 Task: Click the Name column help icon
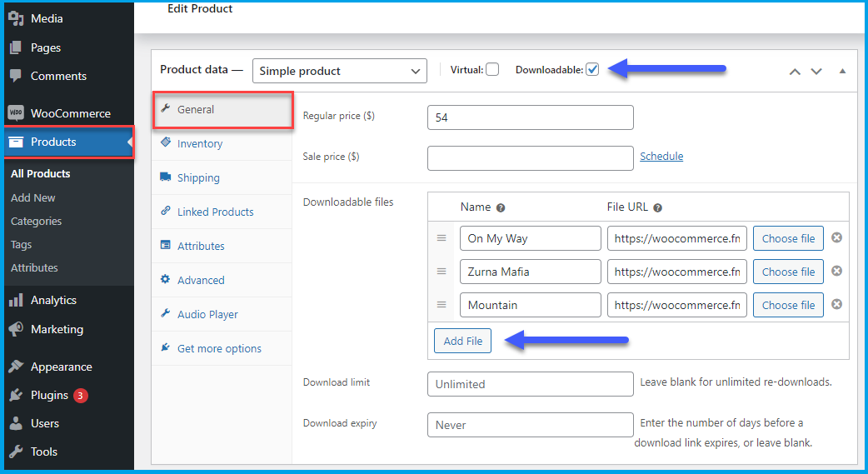coord(501,208)
